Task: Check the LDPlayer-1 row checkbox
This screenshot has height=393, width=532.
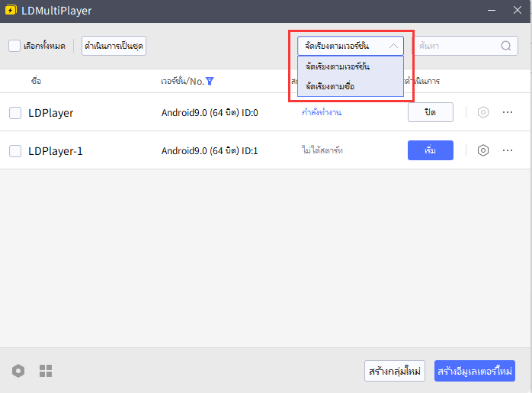Action: coord(15,151)
